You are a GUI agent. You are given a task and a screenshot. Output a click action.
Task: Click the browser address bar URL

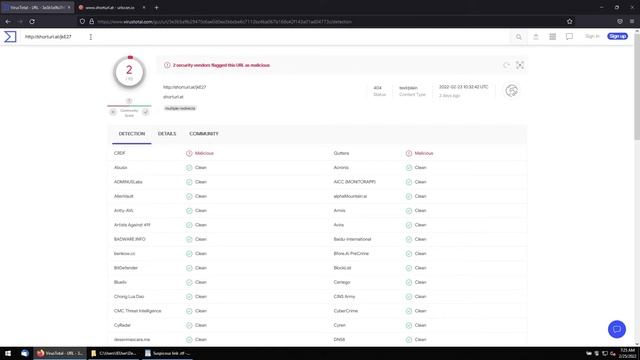(x=224, y=22)
